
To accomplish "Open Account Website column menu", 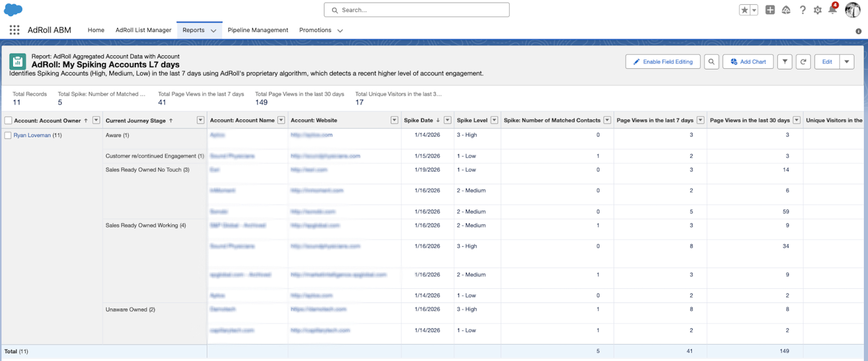I will [394, 120].
